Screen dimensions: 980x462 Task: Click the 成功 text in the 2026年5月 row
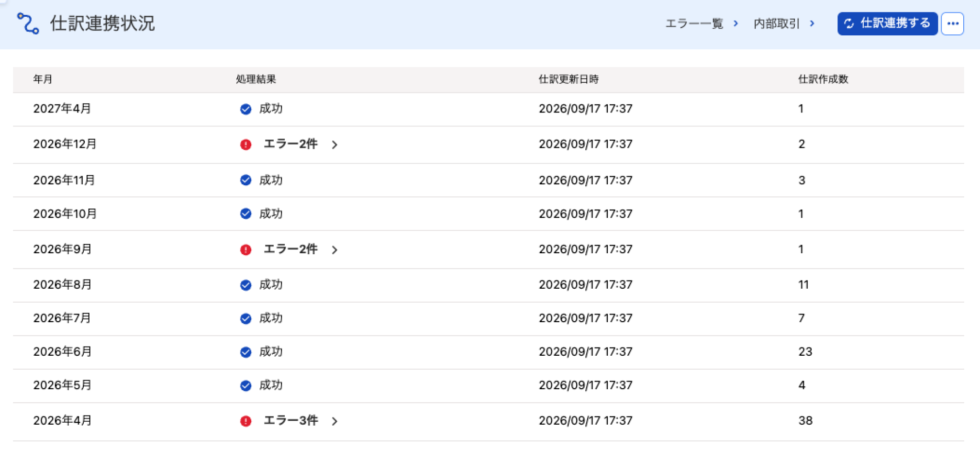pyautogui.click(x=271, y=385)
